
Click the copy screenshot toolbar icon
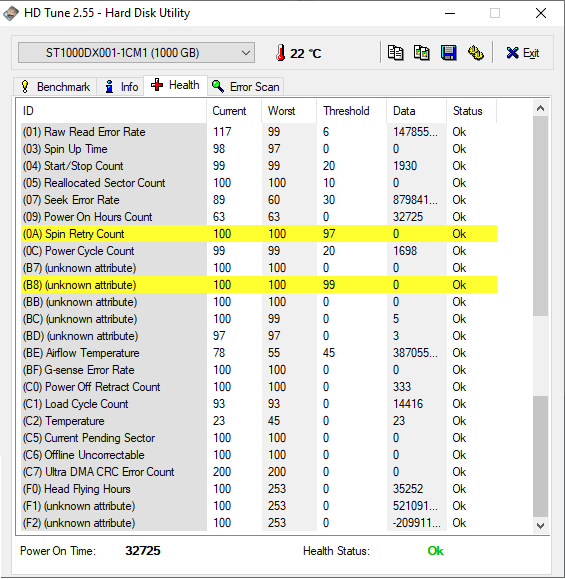point(422,53)
